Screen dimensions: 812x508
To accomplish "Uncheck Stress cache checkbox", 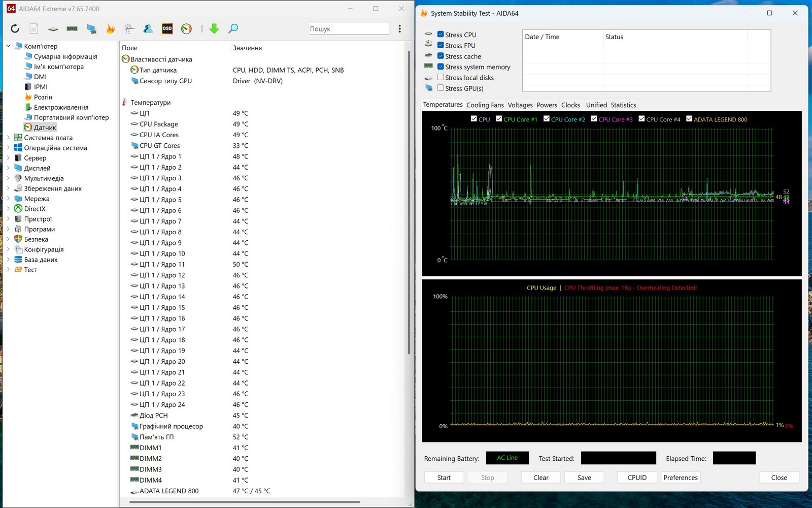I will pos(441,56).
